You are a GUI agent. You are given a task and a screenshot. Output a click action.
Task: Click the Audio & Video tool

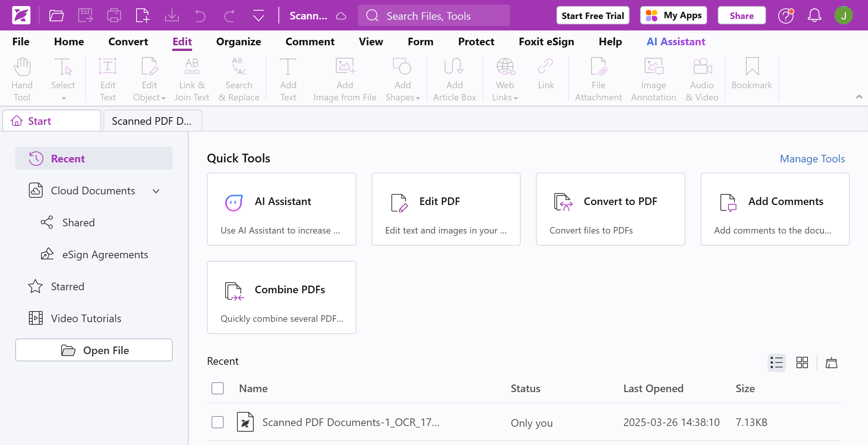pyautogui.click(x=702, y=79)
